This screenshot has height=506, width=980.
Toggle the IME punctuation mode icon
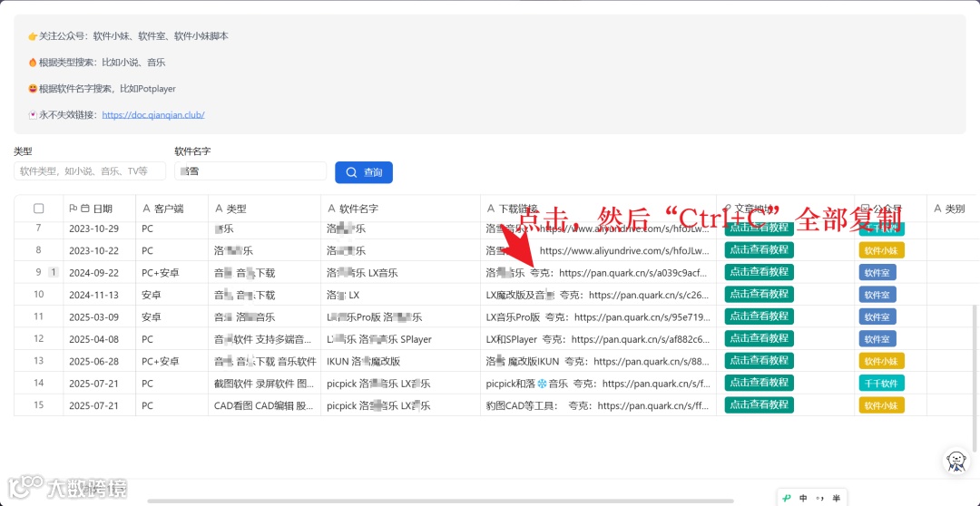[x=819, y=498]
